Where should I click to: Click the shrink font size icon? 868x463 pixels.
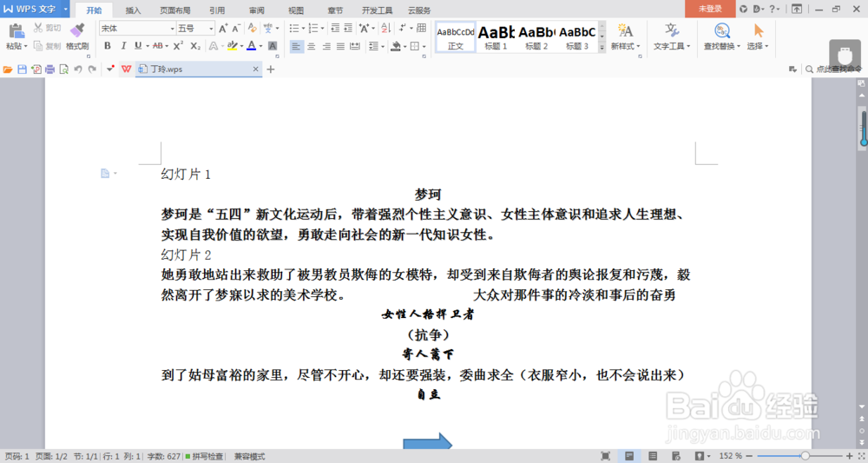[x=236, y=29]
